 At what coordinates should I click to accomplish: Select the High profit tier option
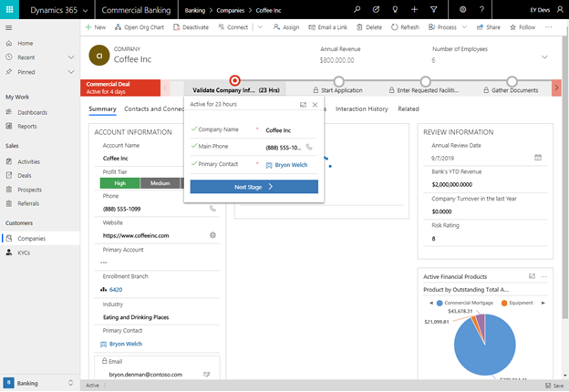point(119,183)
